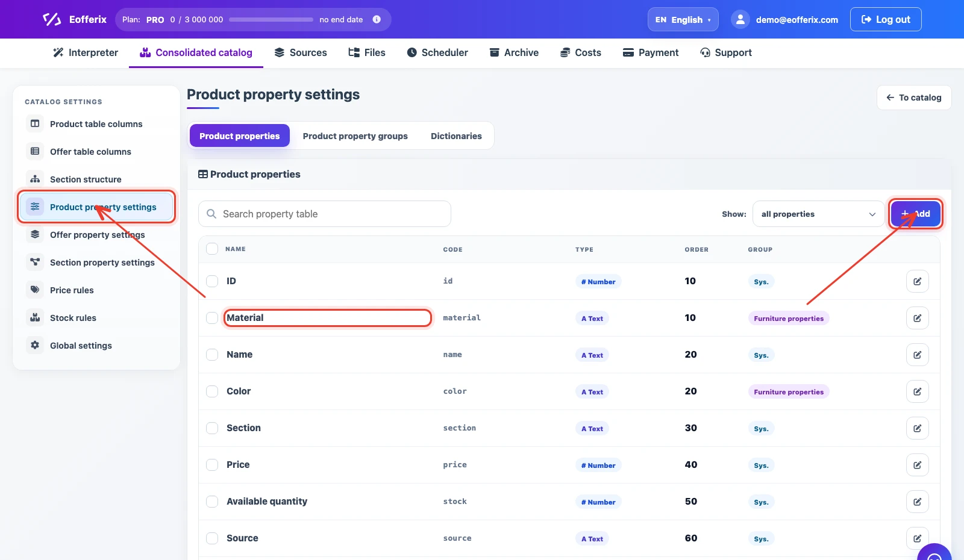
Task: Switch to Product property groups tab
Action: pyautogui.click(x=355, y=136)
